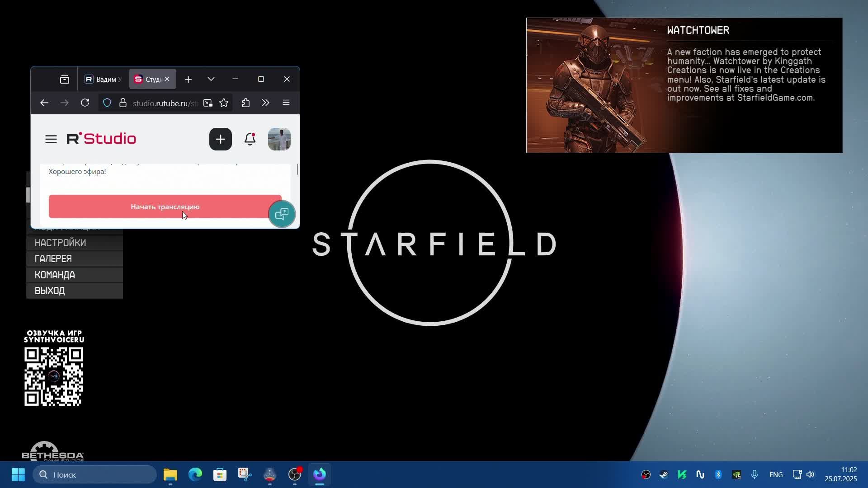Open Bluetooth tray icon
The width and height of the screenshot is (868, 488).
point(718,474)
